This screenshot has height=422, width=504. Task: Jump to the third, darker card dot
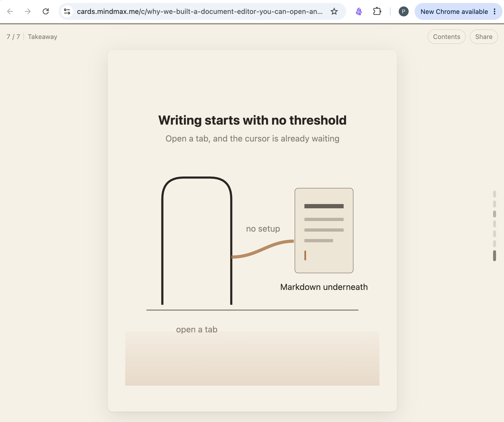[495, 214]
